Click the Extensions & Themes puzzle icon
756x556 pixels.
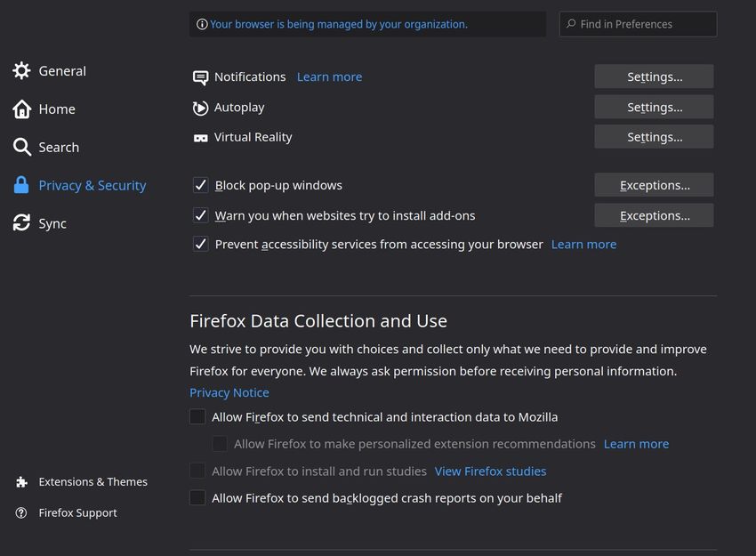[21, 482]
